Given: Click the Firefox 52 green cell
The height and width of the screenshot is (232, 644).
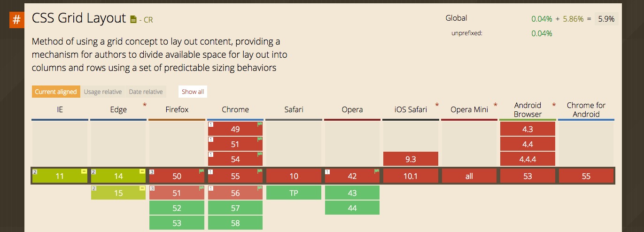Looking at the screenshot, I should coord(177,208).
